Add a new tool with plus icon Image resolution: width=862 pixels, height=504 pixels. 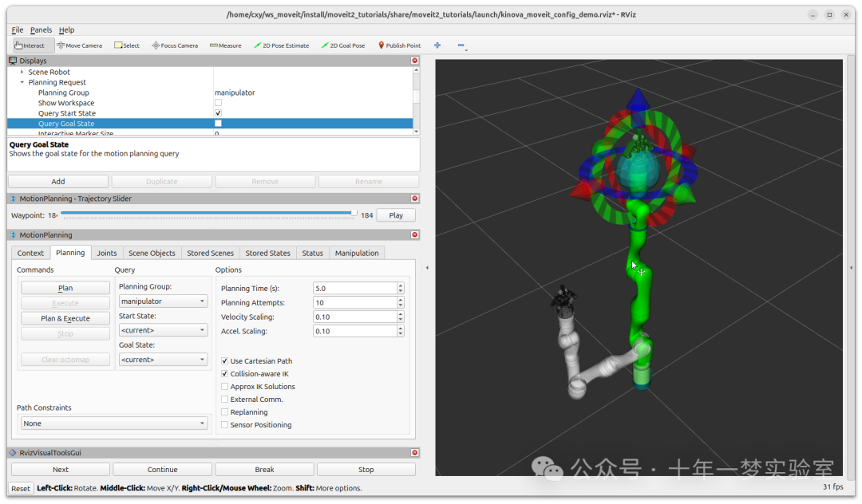click(x=437, y=45)
